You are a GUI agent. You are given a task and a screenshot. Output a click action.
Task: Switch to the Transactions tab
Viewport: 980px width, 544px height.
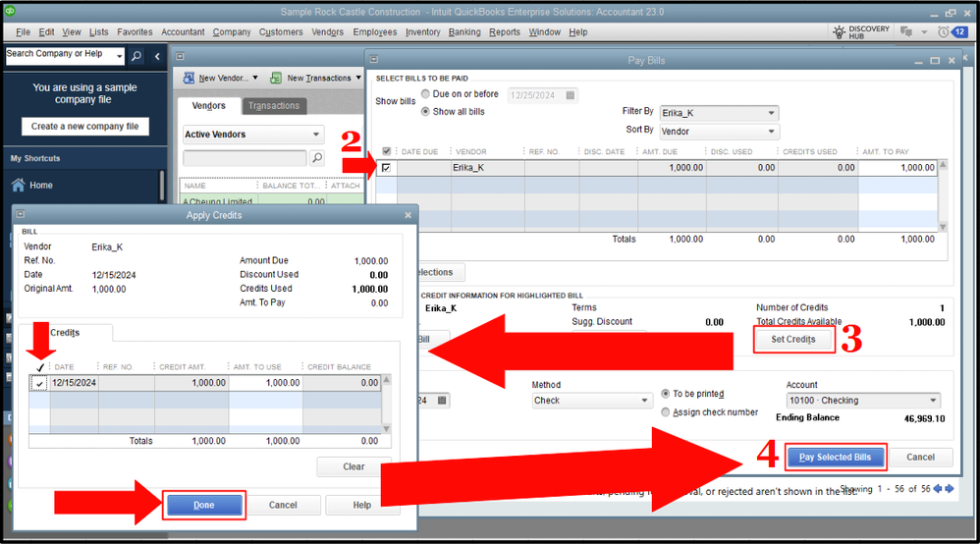pos(274,106)
